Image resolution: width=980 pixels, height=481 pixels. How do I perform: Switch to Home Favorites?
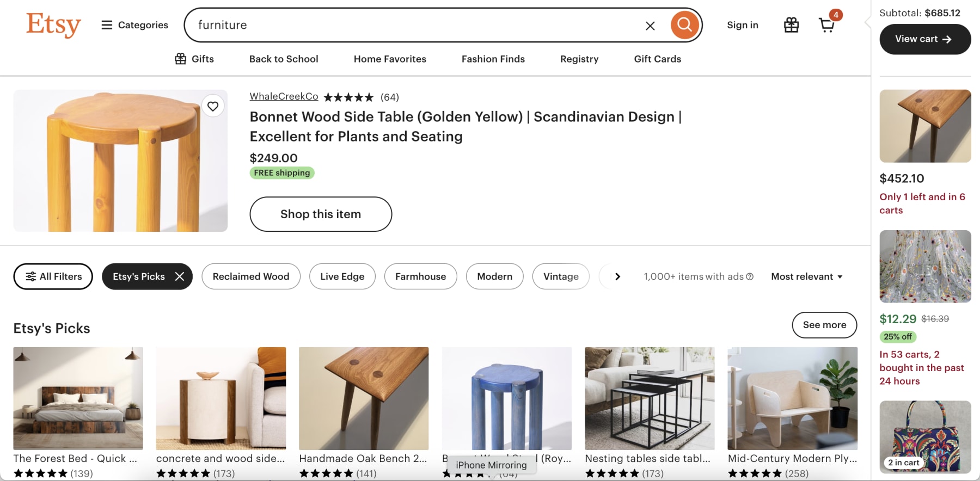tap(390, 59)
